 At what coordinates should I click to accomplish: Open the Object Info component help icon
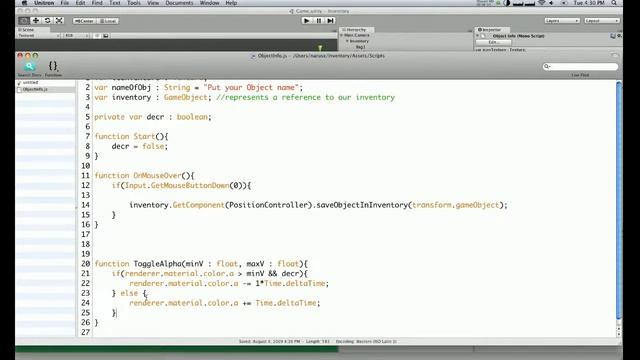tap(613, 36)
